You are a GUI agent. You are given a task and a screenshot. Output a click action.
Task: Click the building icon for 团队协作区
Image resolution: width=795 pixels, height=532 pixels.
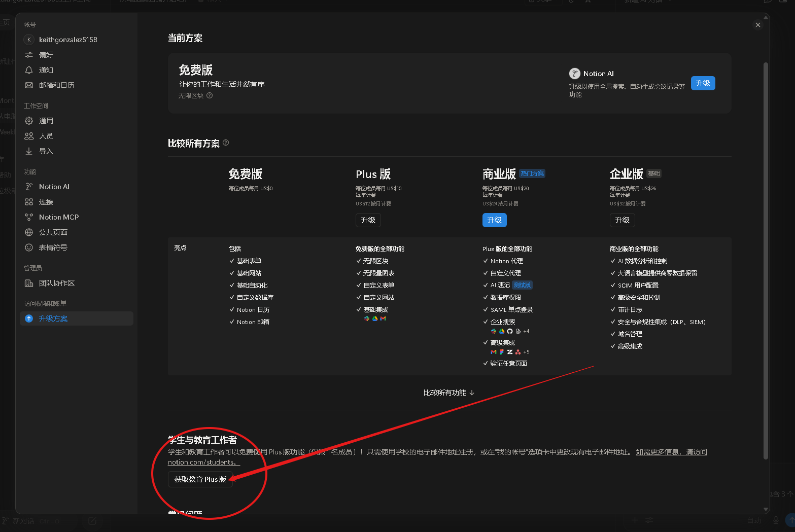coord(29,283)
